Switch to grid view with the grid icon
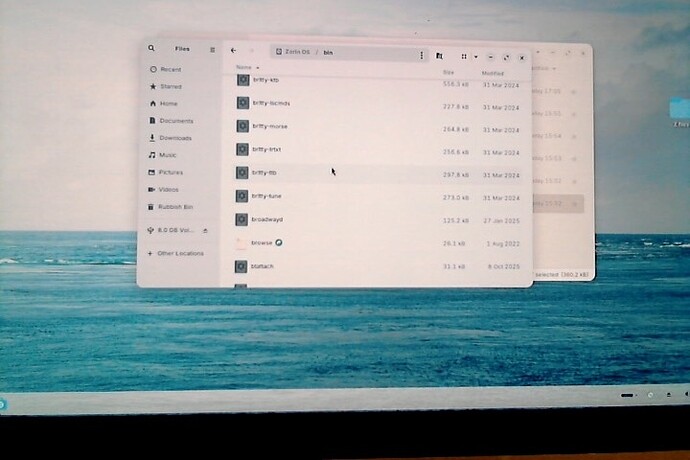690x460 pixels. (464, 57)
